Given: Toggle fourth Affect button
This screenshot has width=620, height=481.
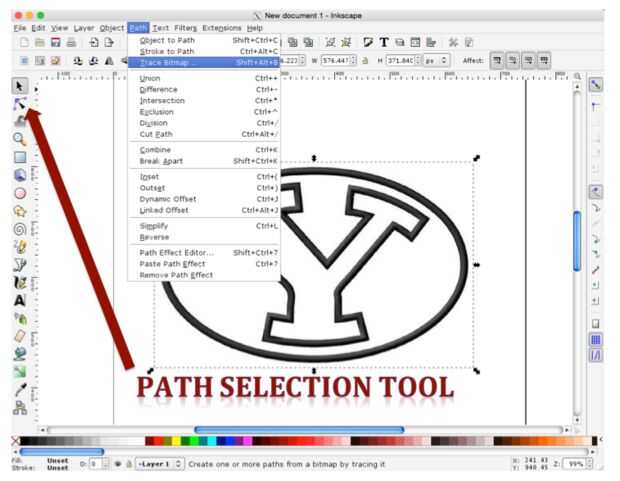Looking at the screenshot, I should point(544,61).
